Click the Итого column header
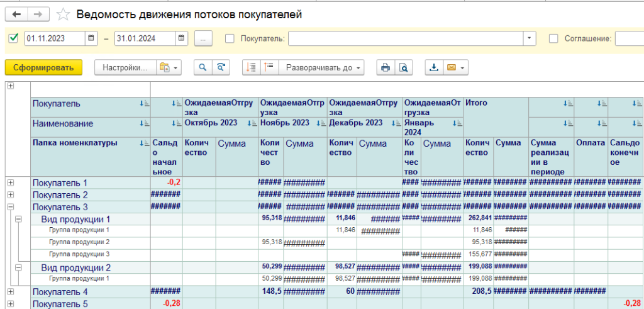The height and width of the screenshot is (309, 644). pyautogui.click(x=496, y=117)
